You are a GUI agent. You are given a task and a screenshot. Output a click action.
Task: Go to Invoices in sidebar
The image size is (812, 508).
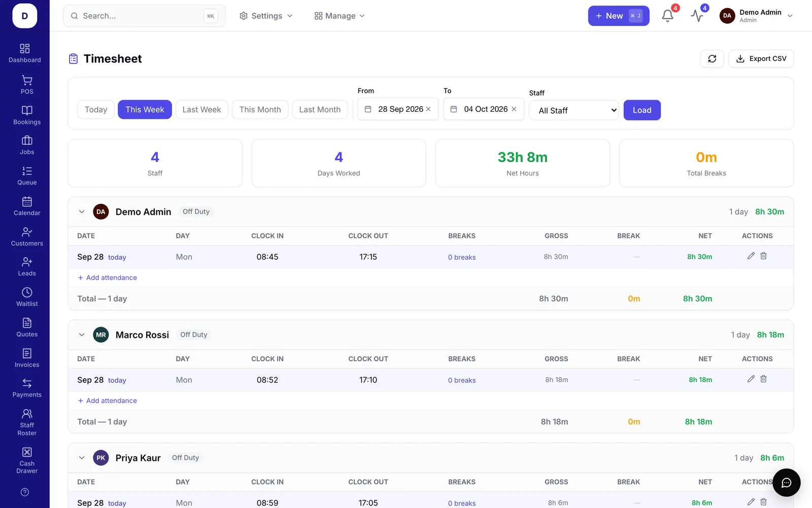(x=27, y=358)
